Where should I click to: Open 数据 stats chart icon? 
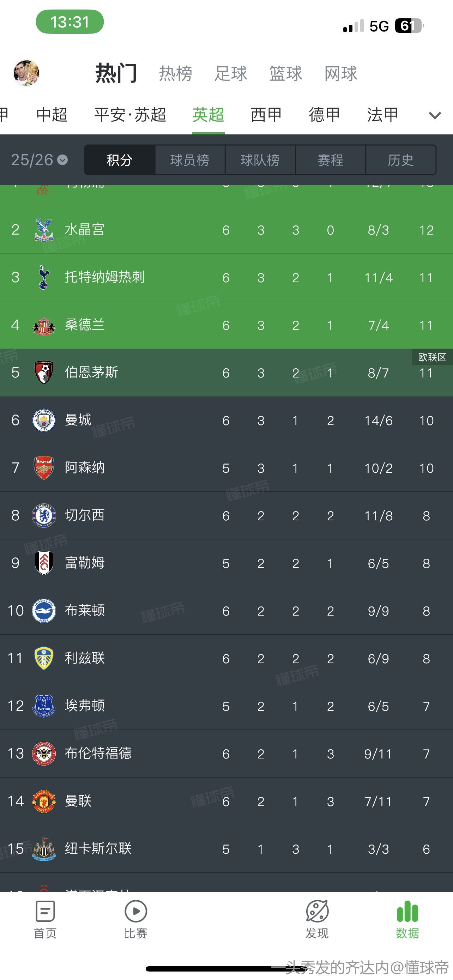407,911
